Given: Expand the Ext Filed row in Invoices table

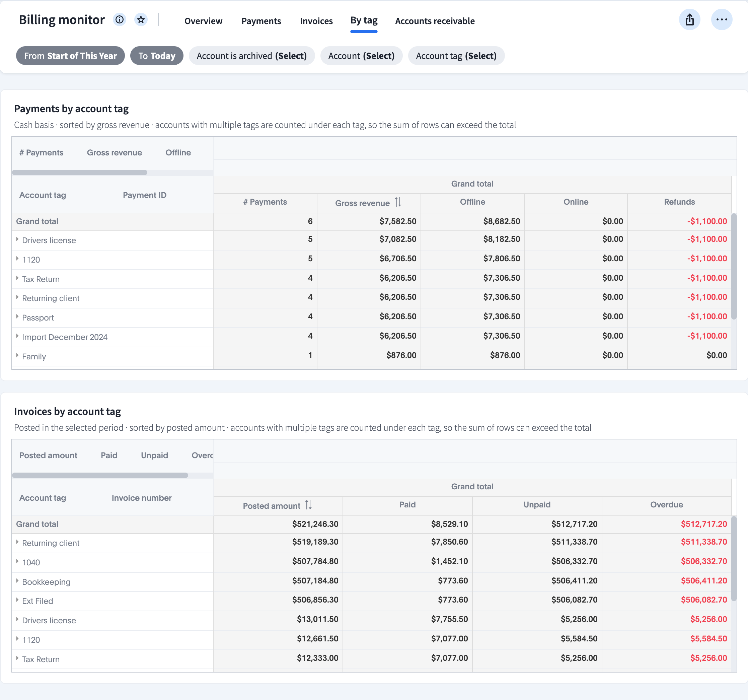Looking at the screenshot, I should click(17, 600).
